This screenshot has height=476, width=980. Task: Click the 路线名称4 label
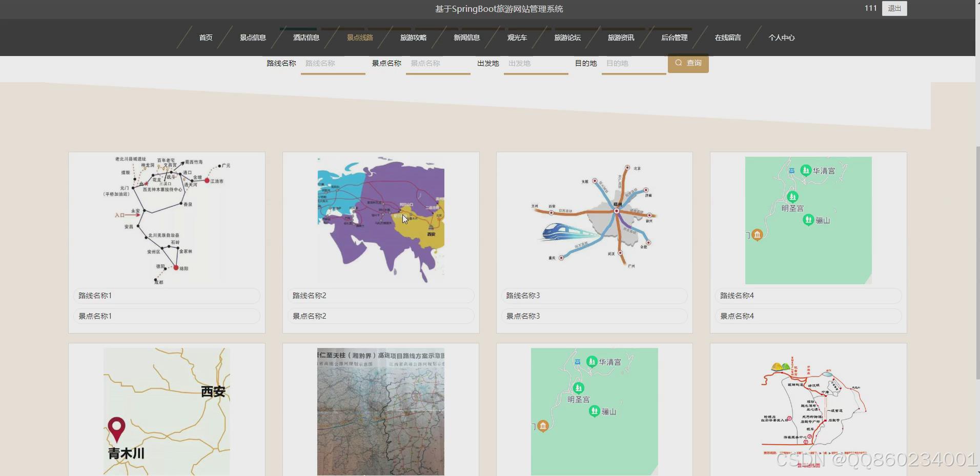(808, 295)
